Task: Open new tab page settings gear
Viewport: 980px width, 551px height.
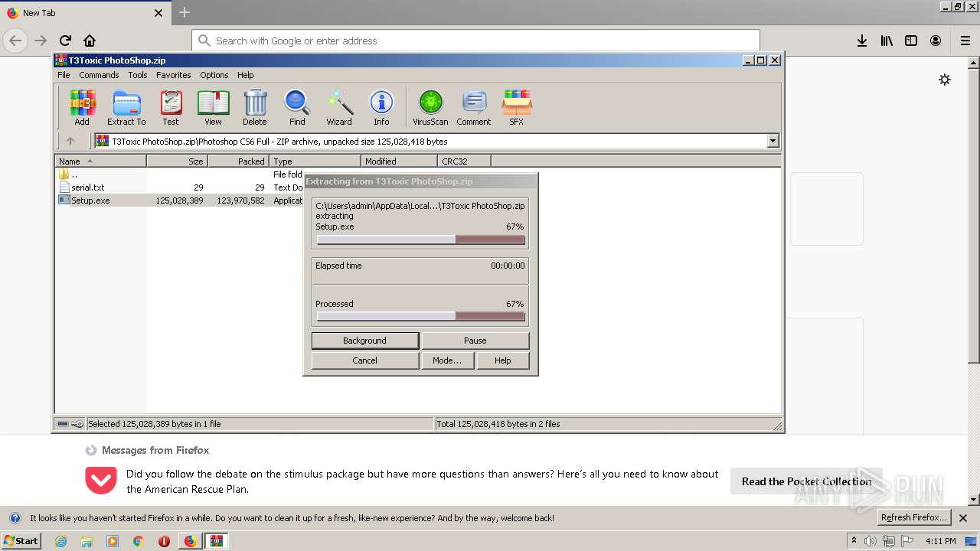Action: click(945, 80)
